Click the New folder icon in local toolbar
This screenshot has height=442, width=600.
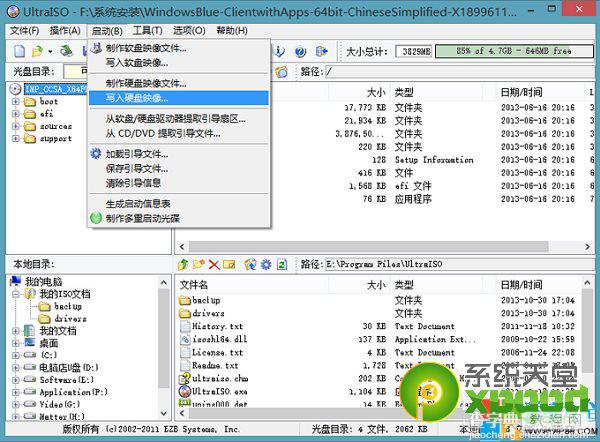coord(199,264)
